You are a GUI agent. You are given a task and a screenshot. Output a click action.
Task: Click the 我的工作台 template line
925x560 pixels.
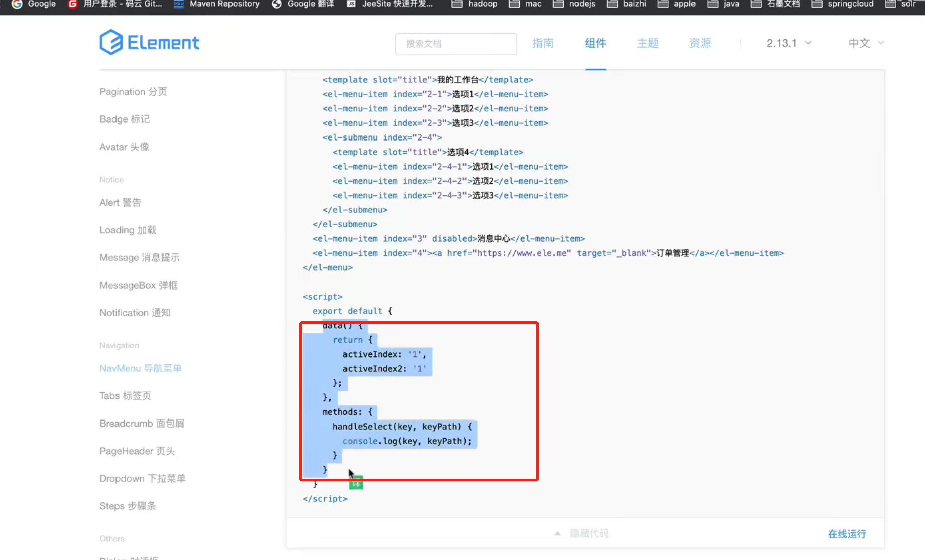pos(428,80)
